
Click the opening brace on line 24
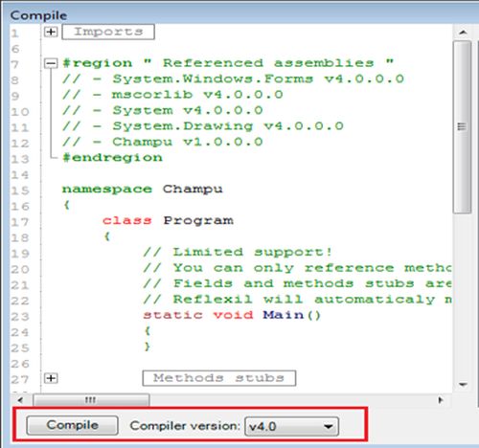[x=147, y=331]
